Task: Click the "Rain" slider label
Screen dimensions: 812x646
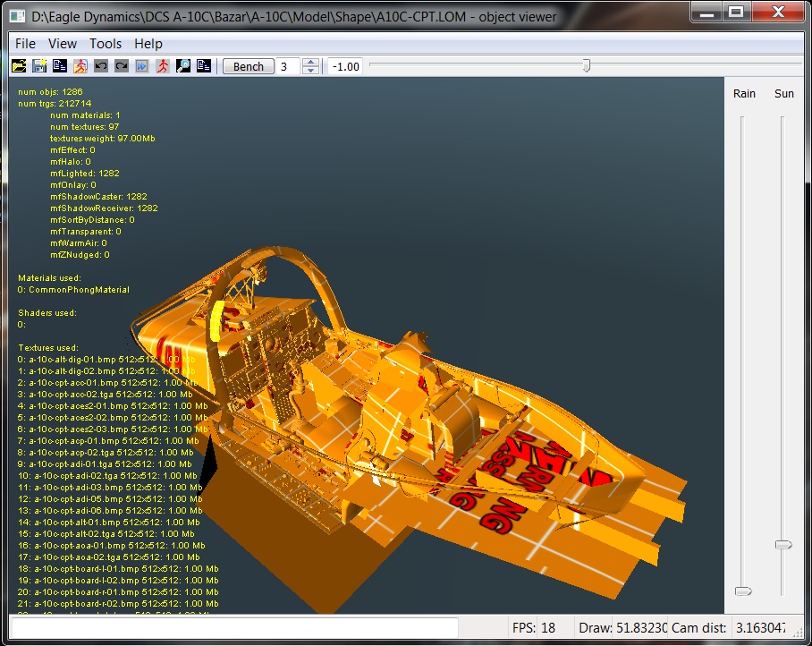Action: coord(744,94)
